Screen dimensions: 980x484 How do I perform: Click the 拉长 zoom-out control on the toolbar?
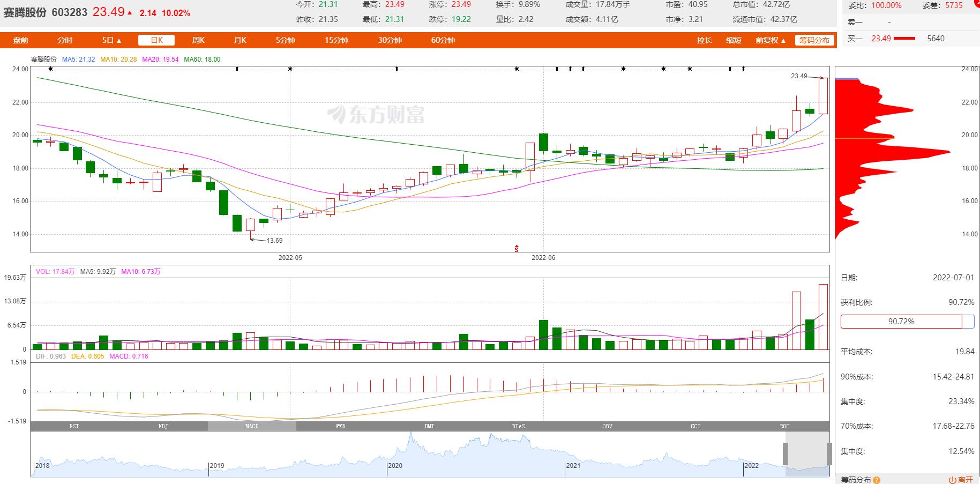coord(704,40)
